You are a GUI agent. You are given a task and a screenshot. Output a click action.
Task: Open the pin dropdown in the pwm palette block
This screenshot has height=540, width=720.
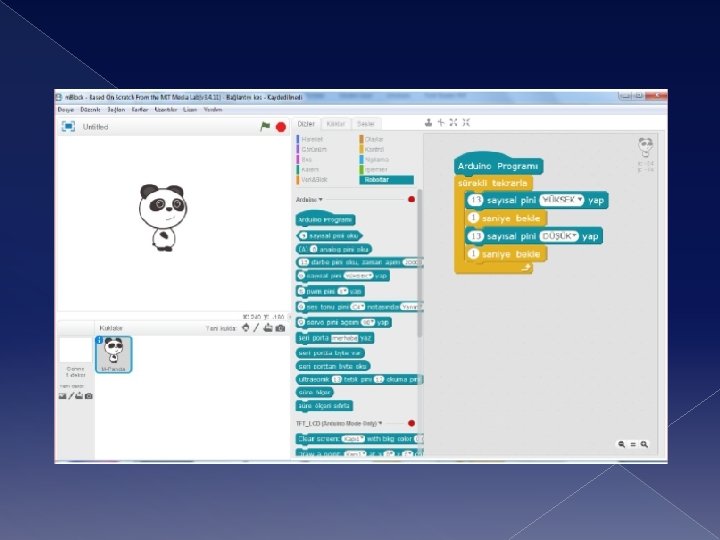tap(343, 291)
